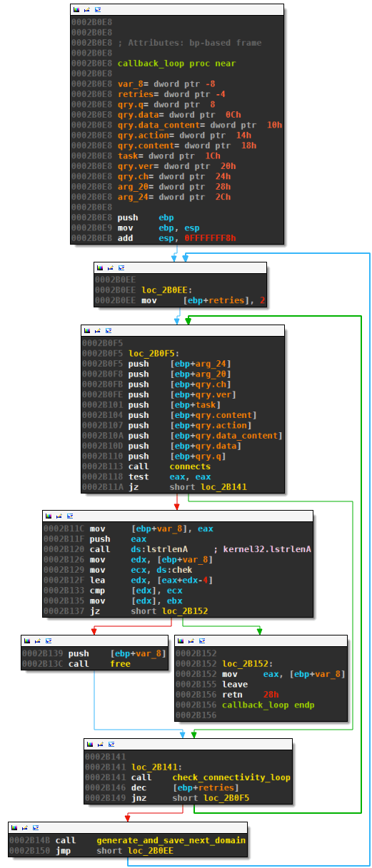Click generate_and_save_next_domain call target

[171, 840]
